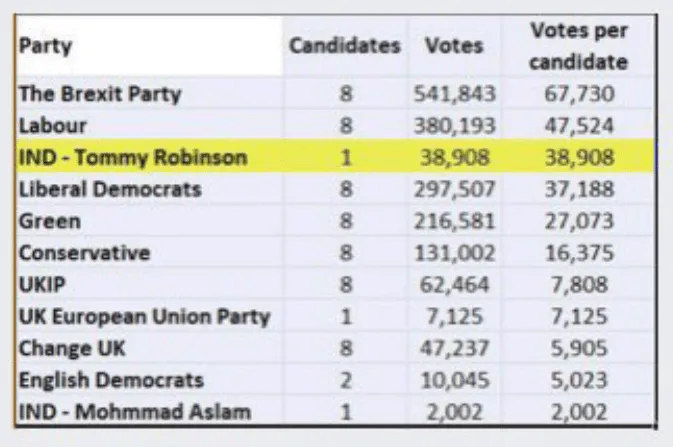Select the Conservative name cell
Viewport: 673px width, 447px height.
[150, 253]
